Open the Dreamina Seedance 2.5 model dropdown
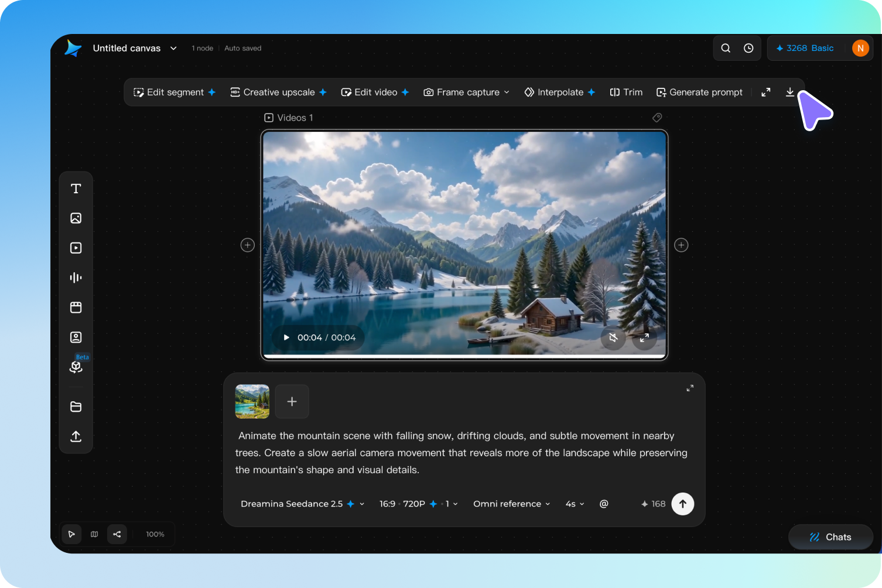This screenshot has width=882, height=588. (302, 504)
